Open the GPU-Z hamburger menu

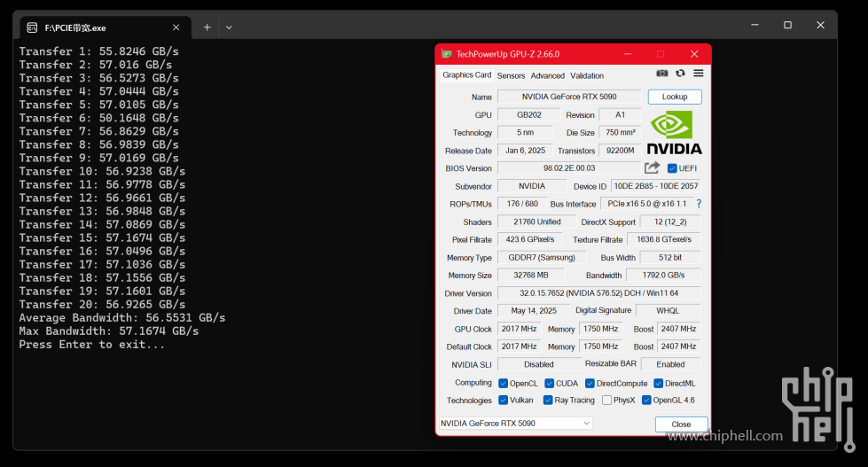point(699,73)
